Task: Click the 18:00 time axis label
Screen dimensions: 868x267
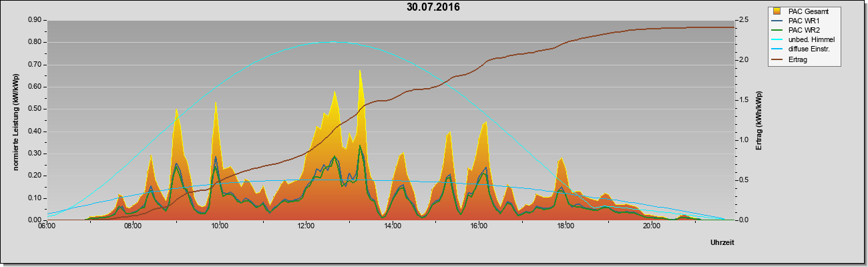Action: point(566,227)
